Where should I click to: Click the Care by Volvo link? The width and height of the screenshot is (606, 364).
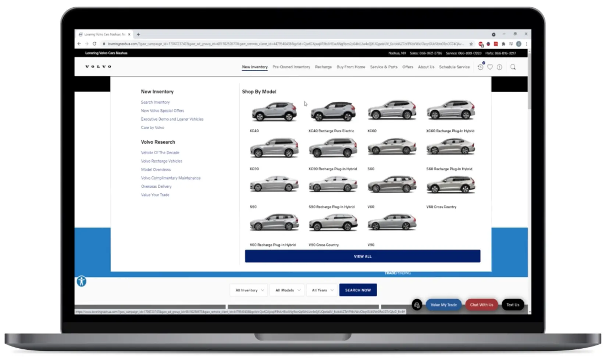[153, 127]
